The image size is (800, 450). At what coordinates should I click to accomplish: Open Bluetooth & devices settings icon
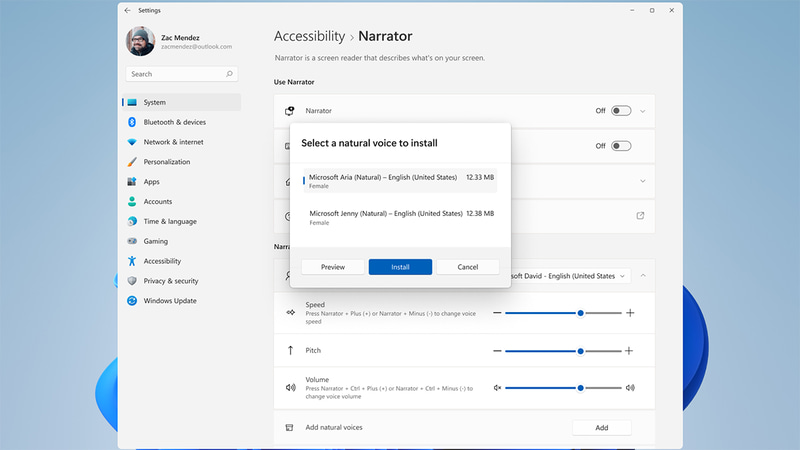coord(131,122)
